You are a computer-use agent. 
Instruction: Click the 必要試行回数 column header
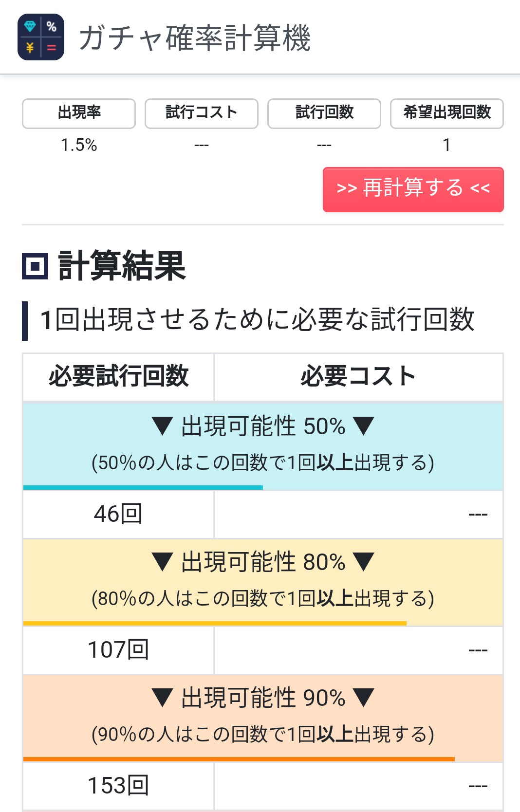pyautogui.click(x=118, y=377)
